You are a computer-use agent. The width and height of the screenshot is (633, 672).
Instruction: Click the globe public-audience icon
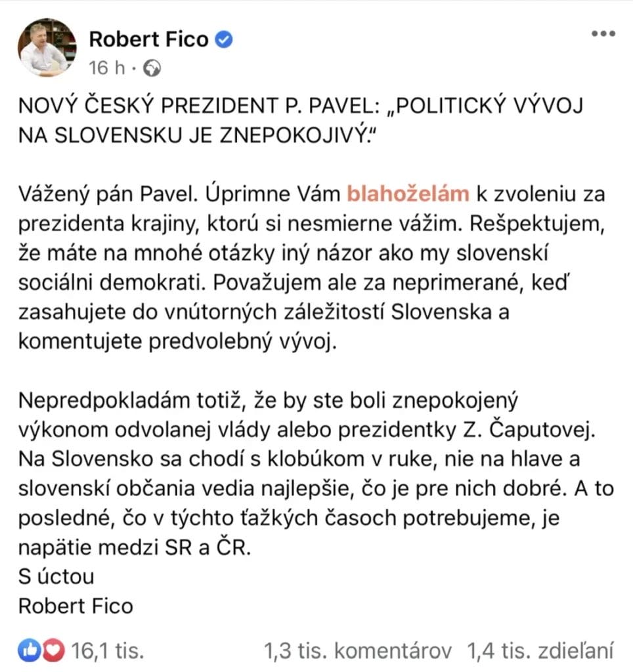[x=150, y=68]
